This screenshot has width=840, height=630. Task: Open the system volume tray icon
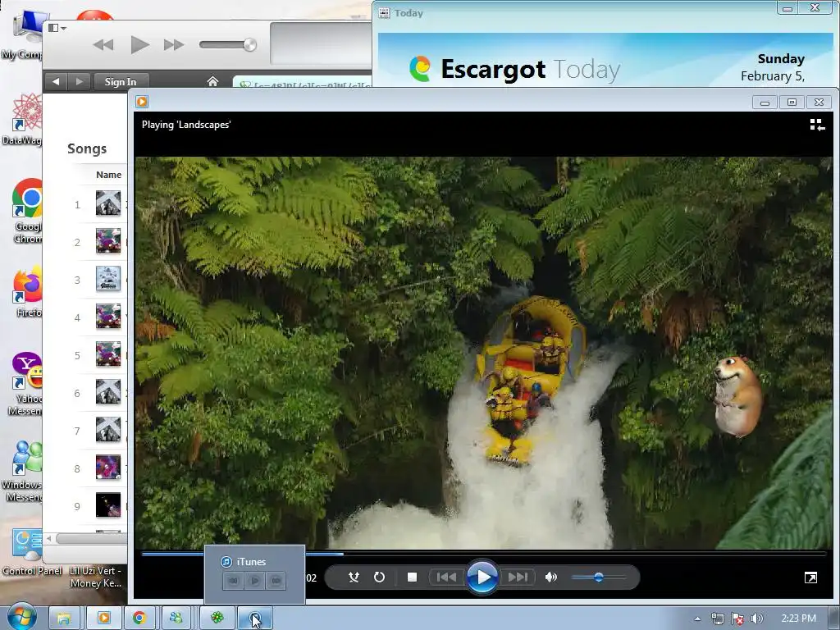[x=757, y=619]
